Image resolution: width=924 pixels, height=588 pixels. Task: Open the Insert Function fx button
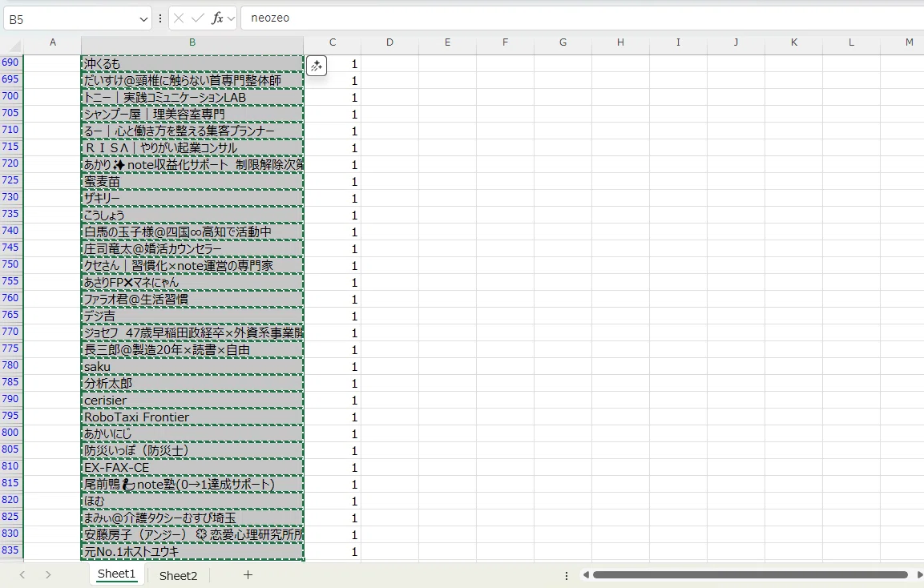pos(217,19)
